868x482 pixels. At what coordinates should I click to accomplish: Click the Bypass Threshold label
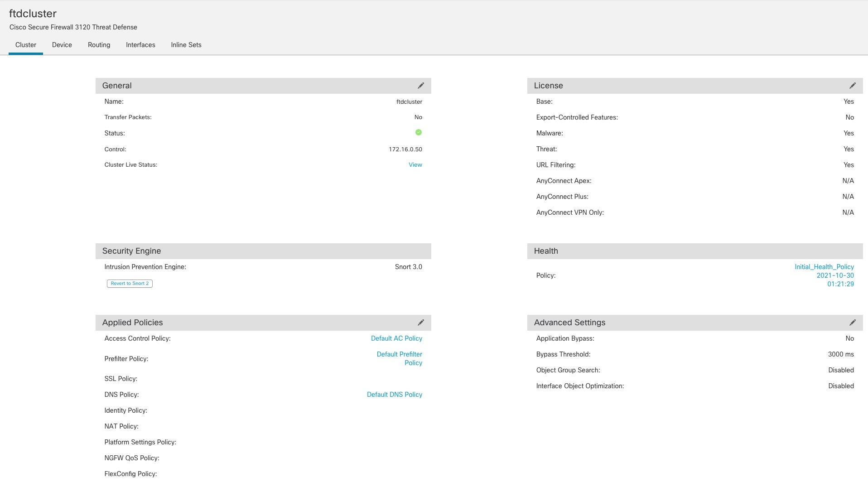(x=563, y=354)
